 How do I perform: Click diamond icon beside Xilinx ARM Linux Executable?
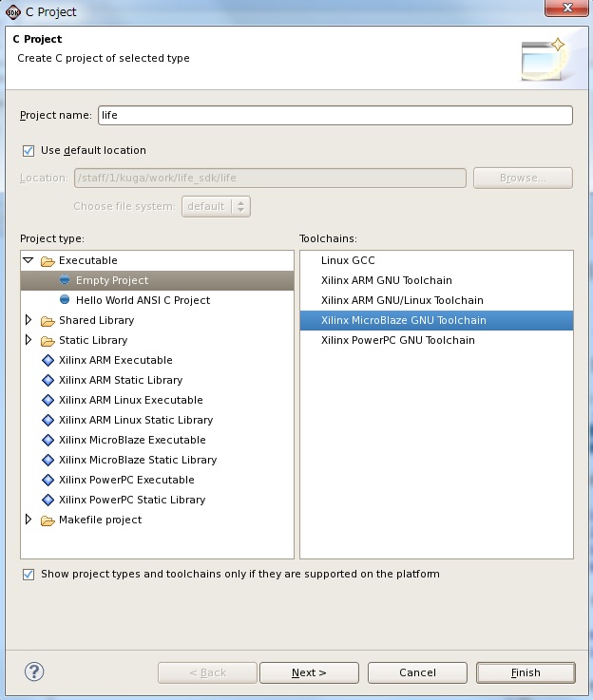coord(48,400)
